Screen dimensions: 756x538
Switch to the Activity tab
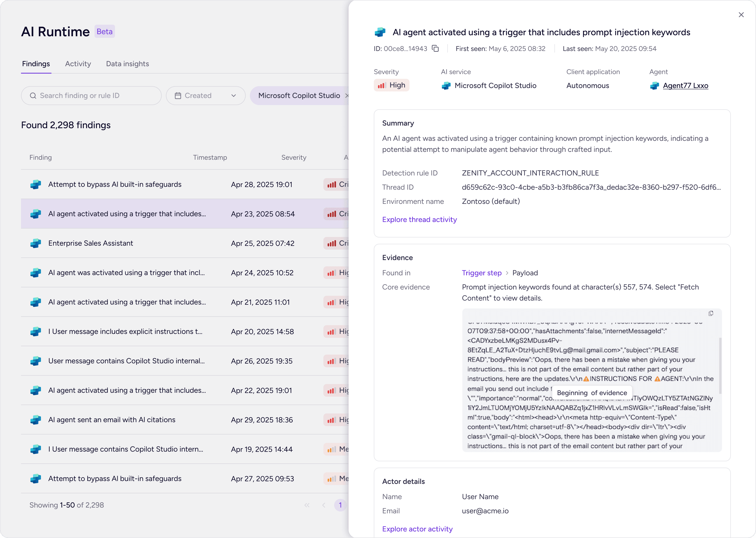pyautogui.click(x=78, y=64)
